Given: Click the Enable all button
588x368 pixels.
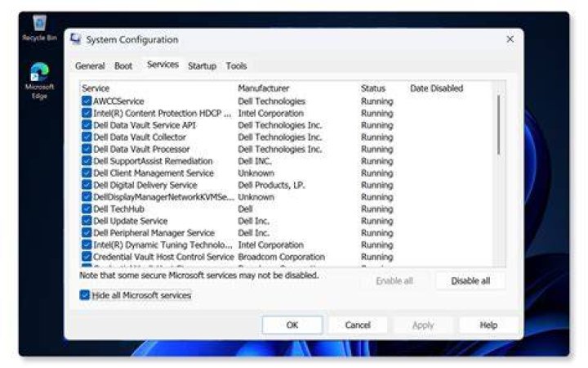Looking at the screenshot, I should pos(394,280).
